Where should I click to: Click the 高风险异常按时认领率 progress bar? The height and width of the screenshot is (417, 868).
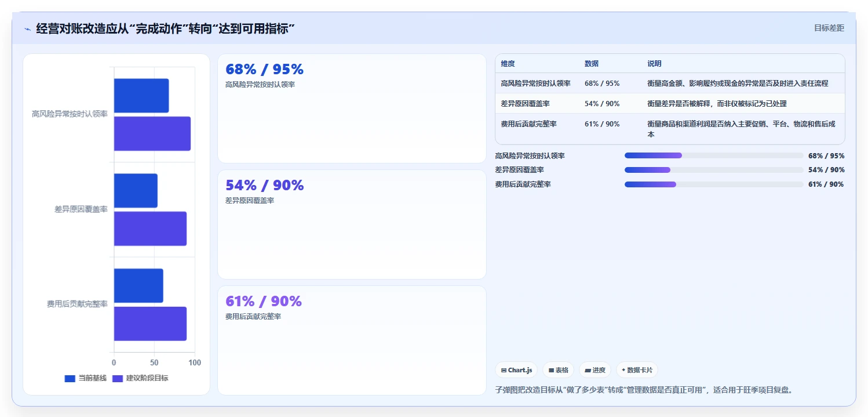point(714,155)
